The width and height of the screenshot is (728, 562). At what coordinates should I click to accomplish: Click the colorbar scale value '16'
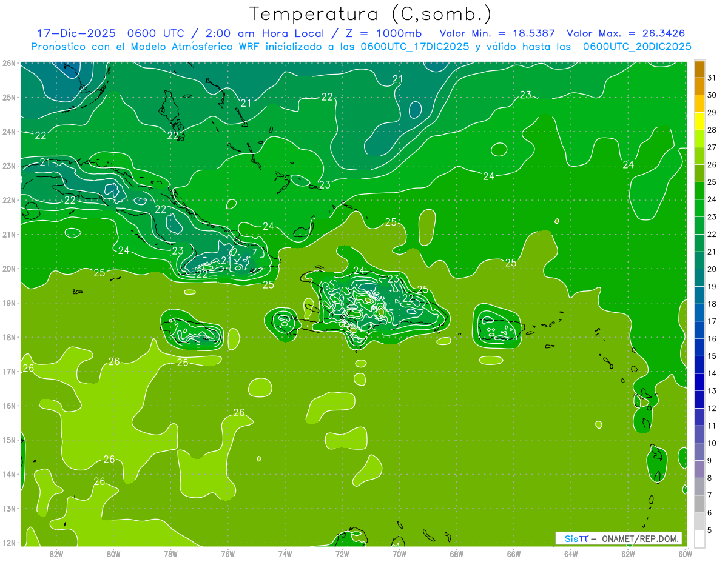(x=712, y=339)
